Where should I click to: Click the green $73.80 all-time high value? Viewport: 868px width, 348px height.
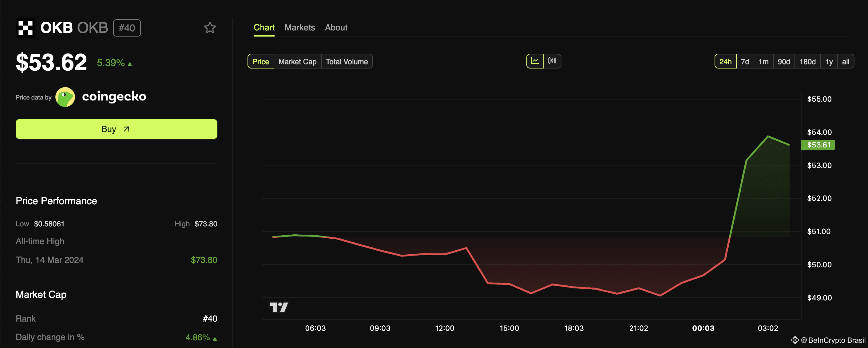click(204, 260)
